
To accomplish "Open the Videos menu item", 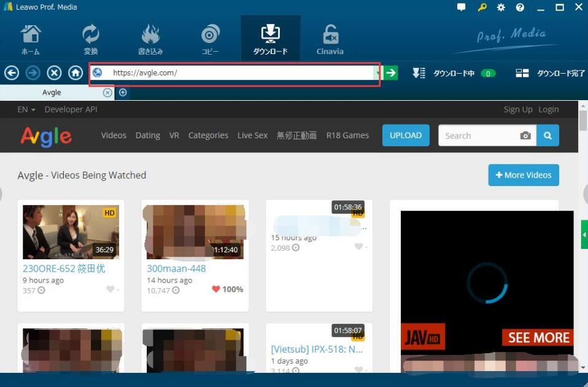I will point(114,135).
